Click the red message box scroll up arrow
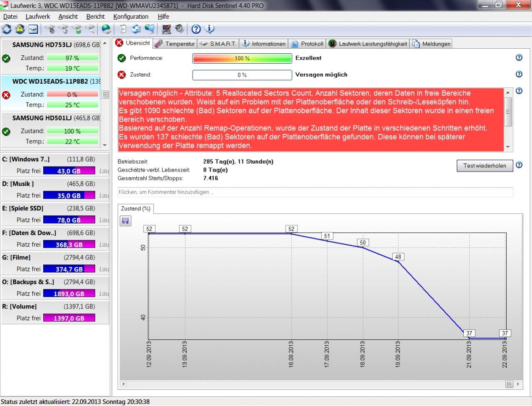532x406 pixels. click(508, 92)
